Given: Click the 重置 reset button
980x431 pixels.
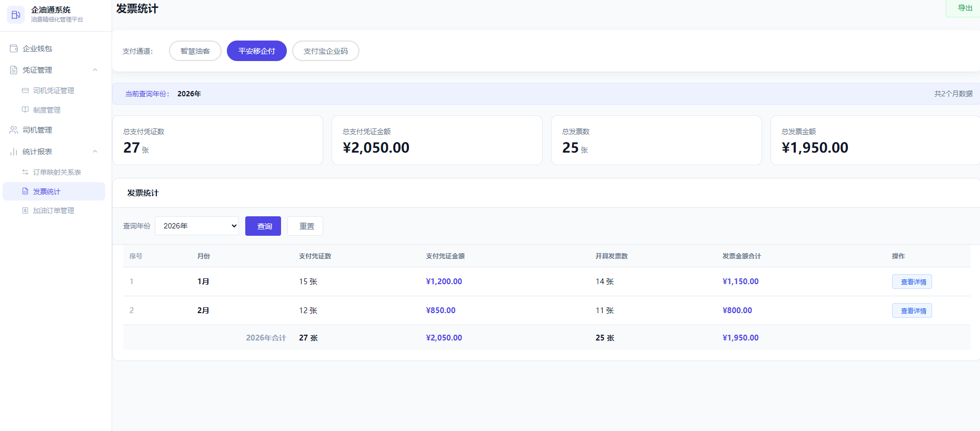Looking at the screenshot, I should (x=305, y=226).
